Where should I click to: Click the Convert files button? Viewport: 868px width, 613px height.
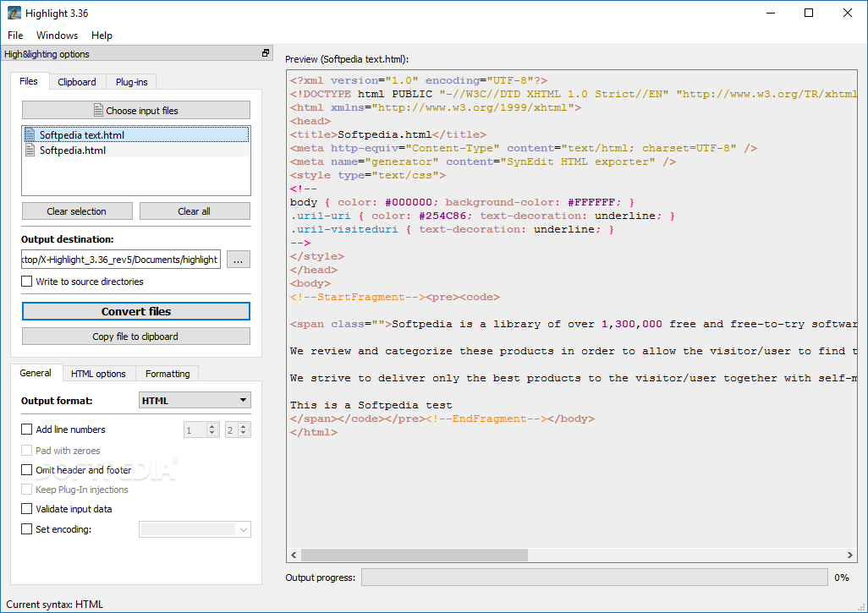pos(136,311)
